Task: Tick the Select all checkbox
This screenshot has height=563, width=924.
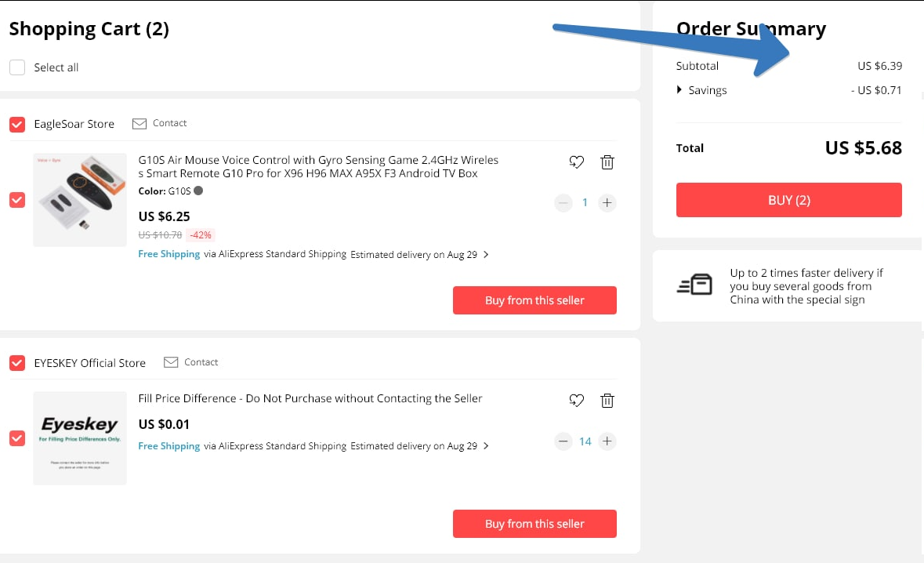Action: (x=17, y=67)
